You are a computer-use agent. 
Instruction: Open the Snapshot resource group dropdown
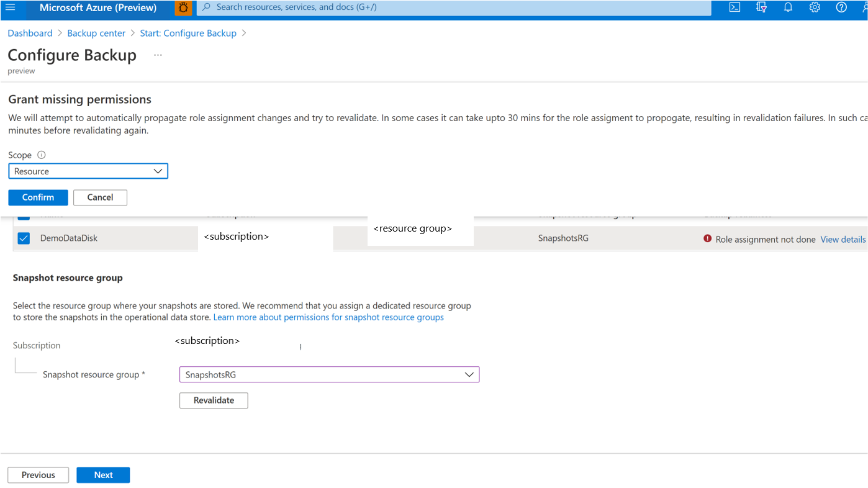click(x=329, y=374)
